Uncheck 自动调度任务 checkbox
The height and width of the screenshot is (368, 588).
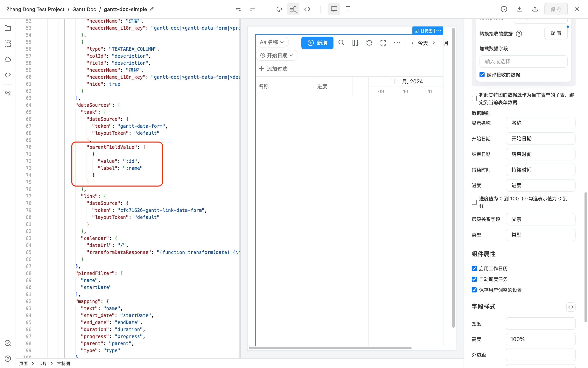pyautogui.click(x=474, y=279)
